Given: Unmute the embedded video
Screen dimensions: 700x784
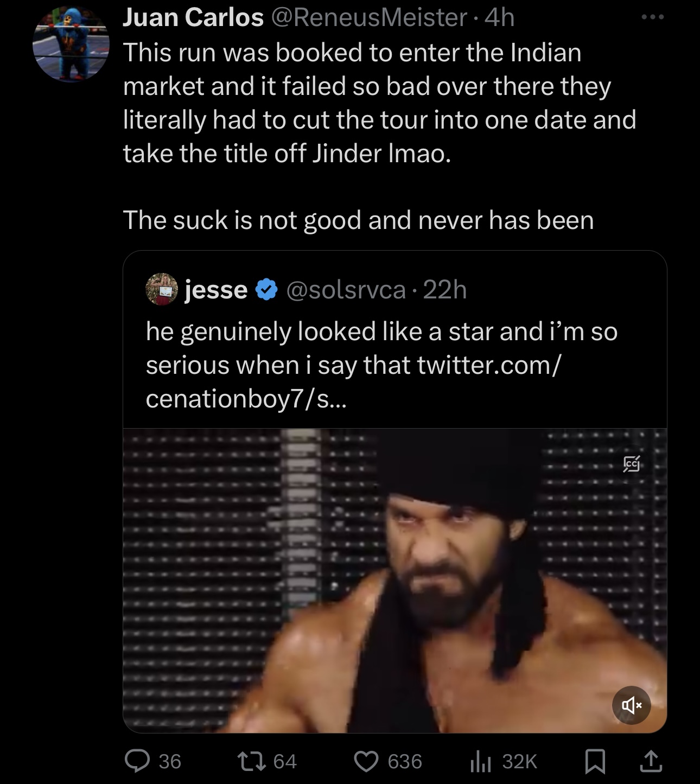Looking at the screenshot, I should [x=631, y=705].
